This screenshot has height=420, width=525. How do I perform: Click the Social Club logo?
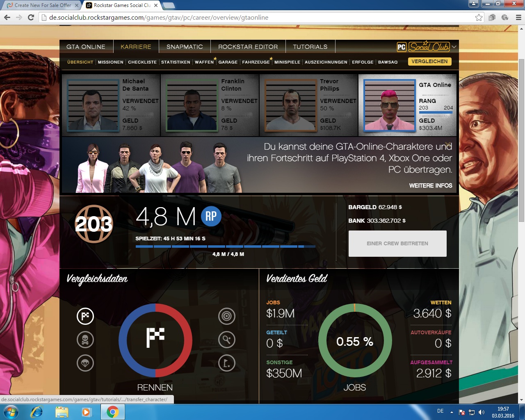point(429,46)
